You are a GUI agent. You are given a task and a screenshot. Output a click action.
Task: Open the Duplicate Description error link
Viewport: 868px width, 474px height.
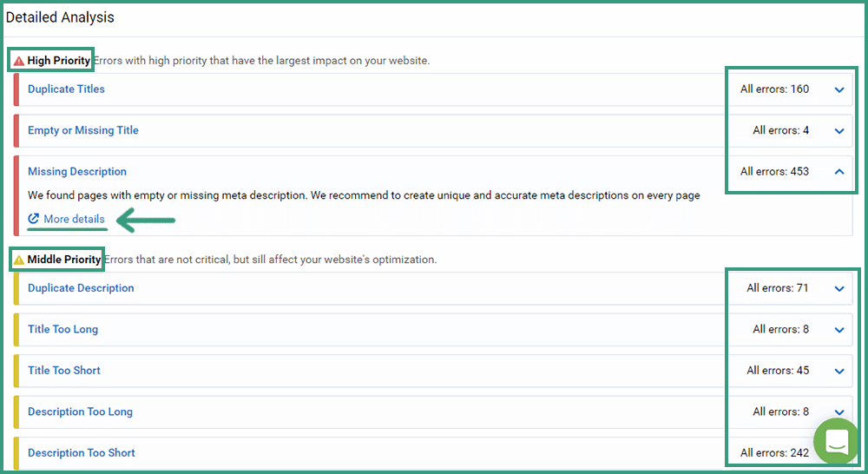pos(81,288)
